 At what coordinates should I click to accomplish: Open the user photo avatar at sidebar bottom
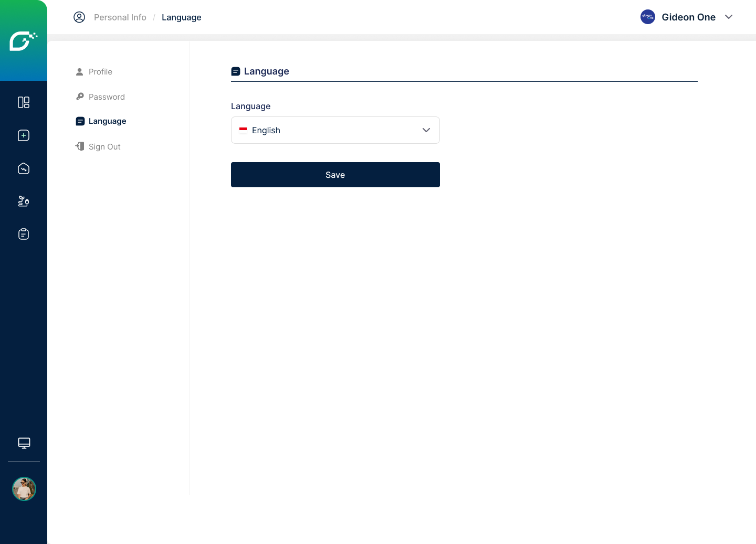24,489
